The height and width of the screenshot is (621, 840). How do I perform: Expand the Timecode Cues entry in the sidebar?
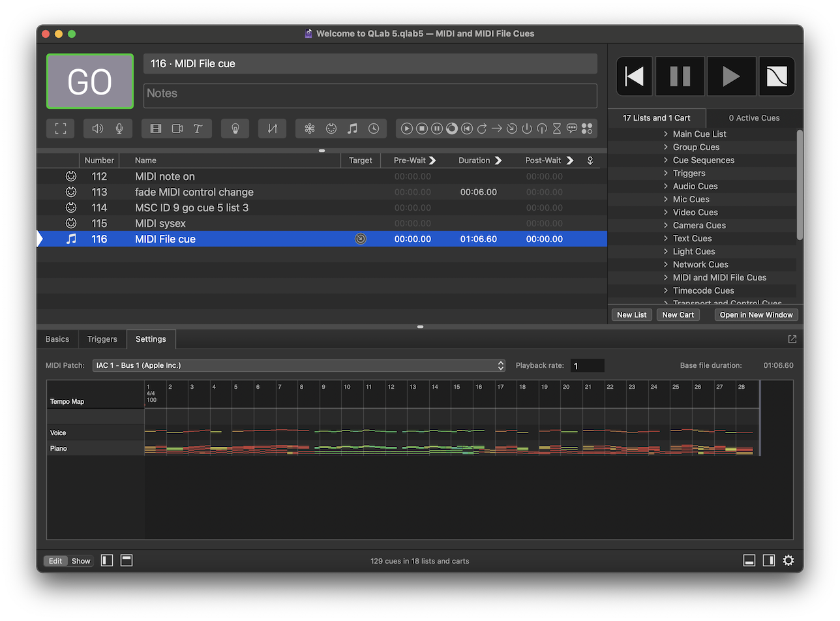point(665,290)
